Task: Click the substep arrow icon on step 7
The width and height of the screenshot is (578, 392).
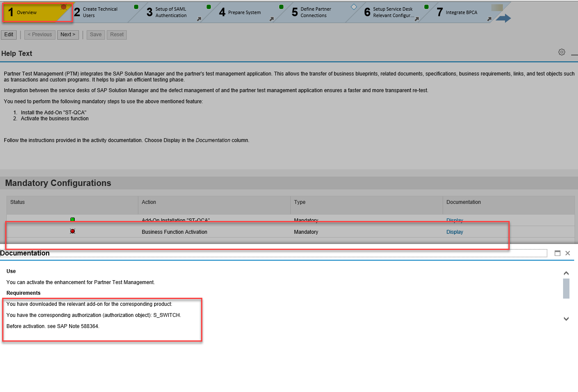Action: click(489, 19)
